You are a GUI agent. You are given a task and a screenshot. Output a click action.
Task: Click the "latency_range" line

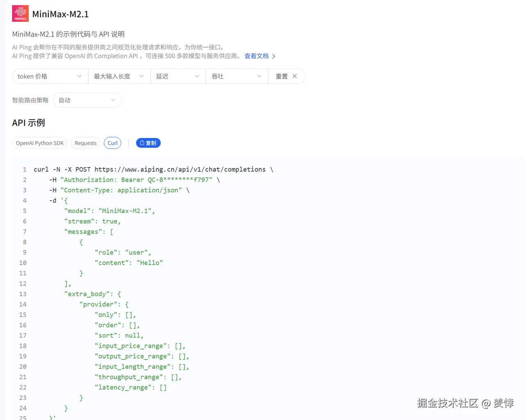coord(130,388)
